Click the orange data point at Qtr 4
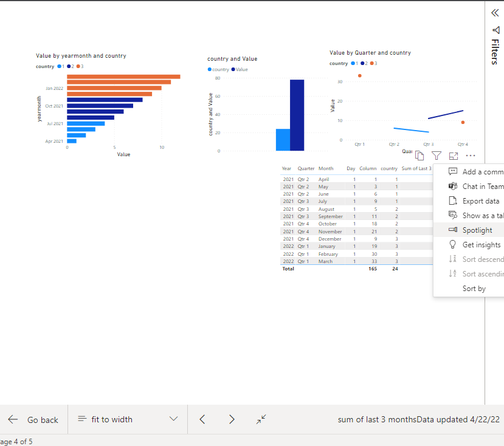Viewport: 504px width, 446px height. (x=463, y=122)
